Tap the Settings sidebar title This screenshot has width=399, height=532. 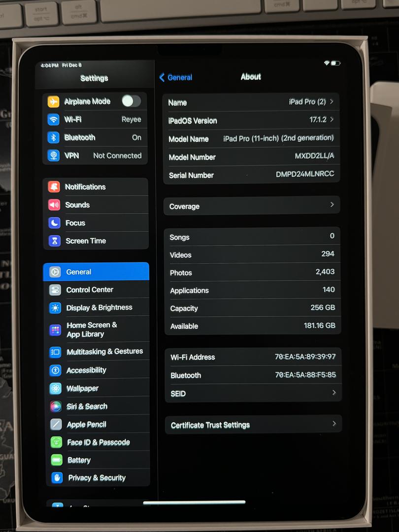tap(94, 78)
